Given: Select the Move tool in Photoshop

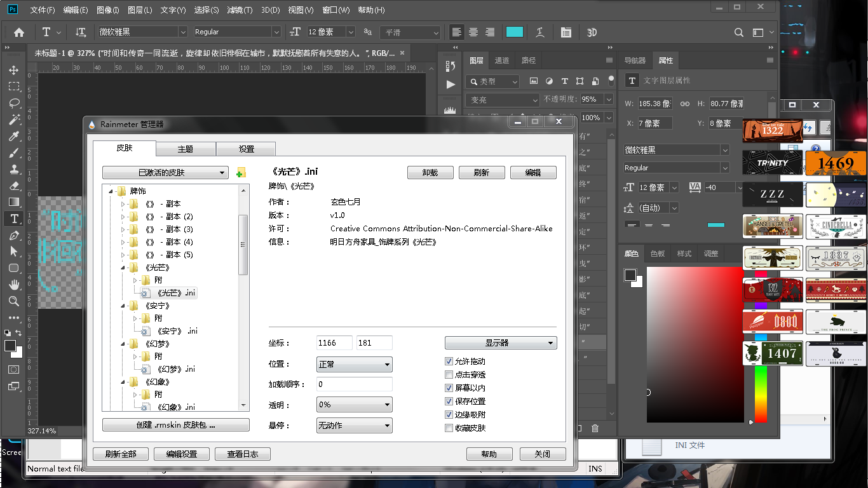Looking at the screenshot, I should pos(13,70).
